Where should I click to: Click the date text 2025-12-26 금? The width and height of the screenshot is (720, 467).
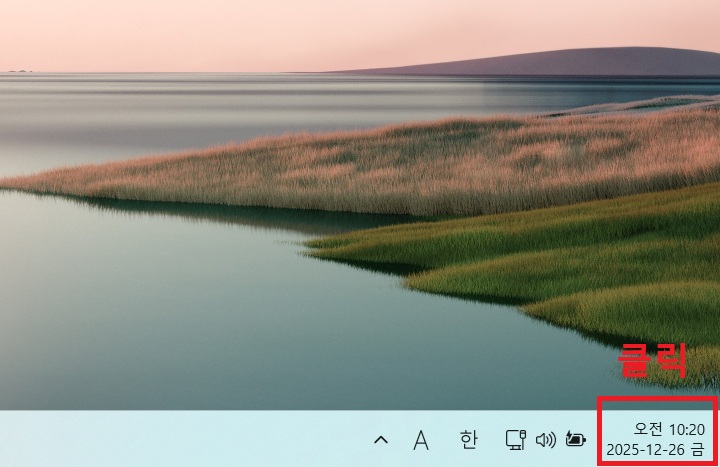pyautogui.click(x=655, y=450)
